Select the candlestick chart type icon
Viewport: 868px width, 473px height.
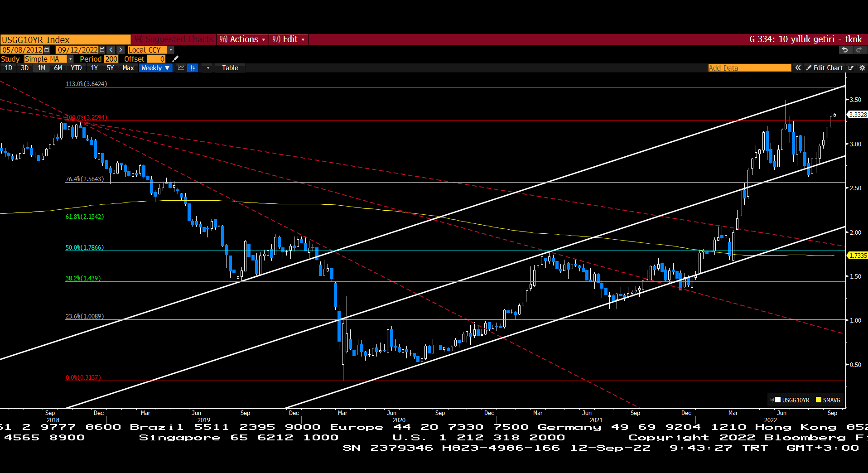pos(193,68)
